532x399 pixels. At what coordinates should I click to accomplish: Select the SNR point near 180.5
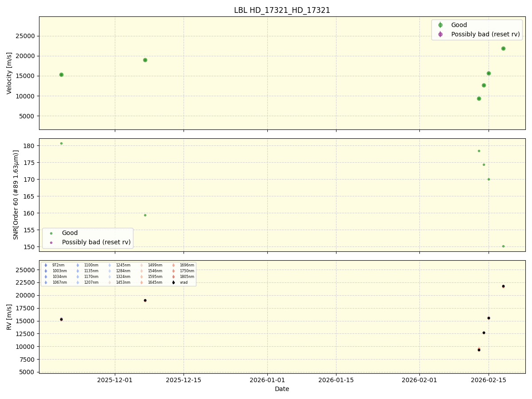pyautogui.click(x=61, y=143)
